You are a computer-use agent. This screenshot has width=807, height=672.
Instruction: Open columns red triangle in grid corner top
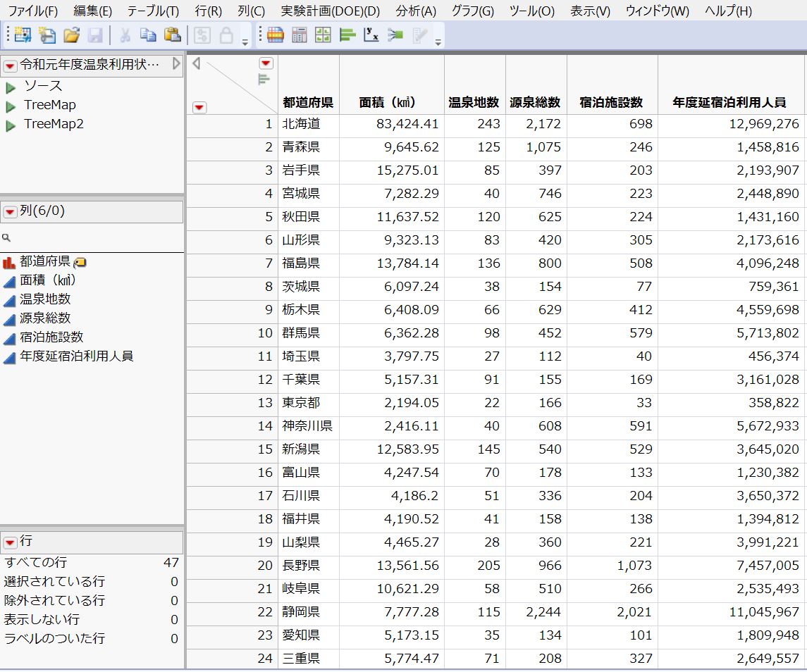[266, 63]
